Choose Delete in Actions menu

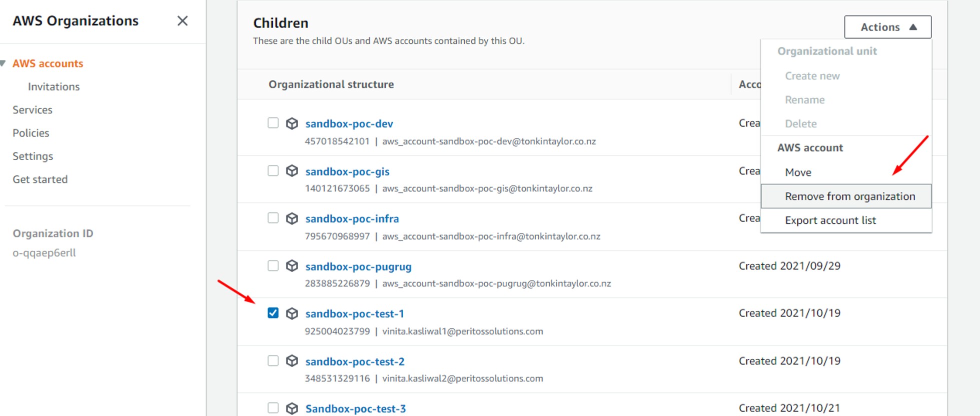point(801,124)
